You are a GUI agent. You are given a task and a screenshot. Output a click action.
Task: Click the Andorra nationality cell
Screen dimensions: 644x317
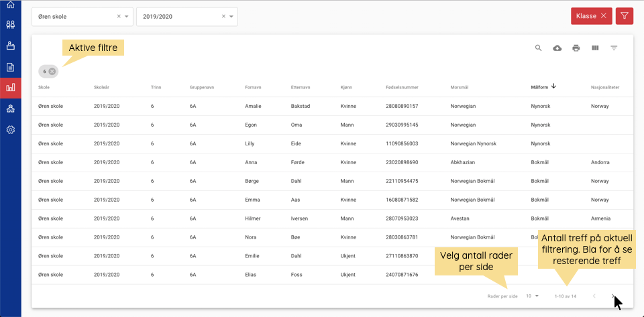(x=600, y=162)
